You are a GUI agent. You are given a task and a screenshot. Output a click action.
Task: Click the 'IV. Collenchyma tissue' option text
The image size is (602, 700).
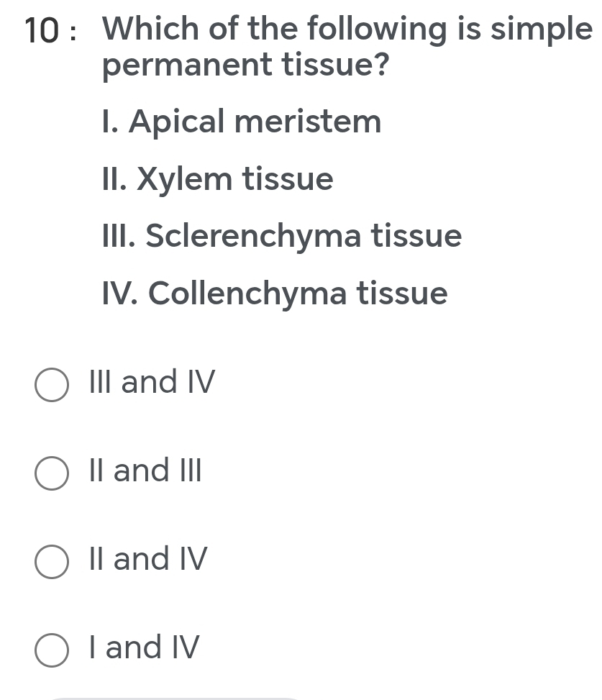274,294
